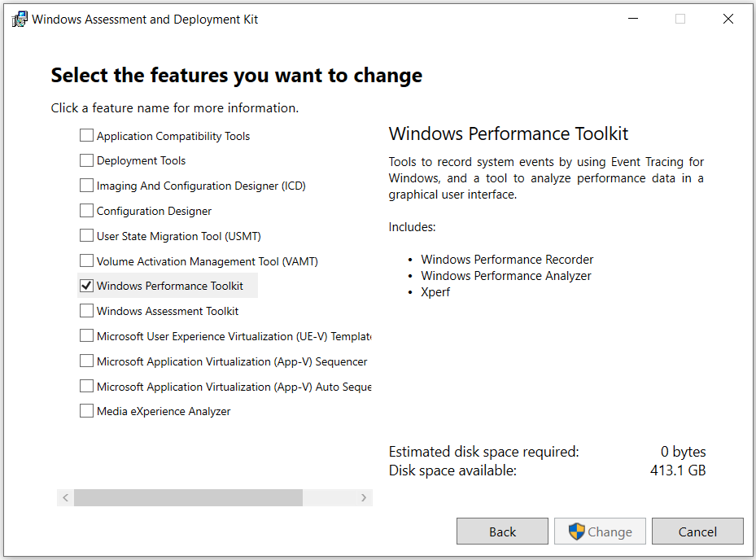Viewport: 756px width, 560px height.
Task: Cancel the setup wizard
Action: point(697,532)
